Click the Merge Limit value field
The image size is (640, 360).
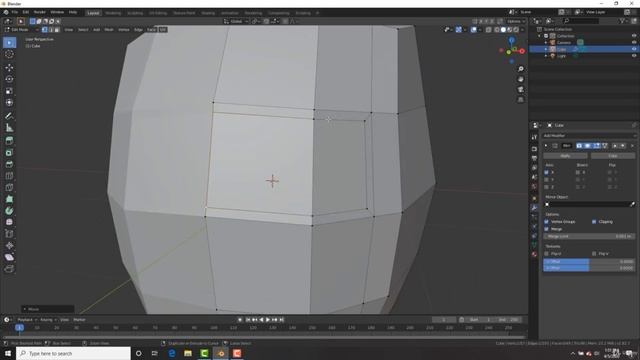(589, 236)
